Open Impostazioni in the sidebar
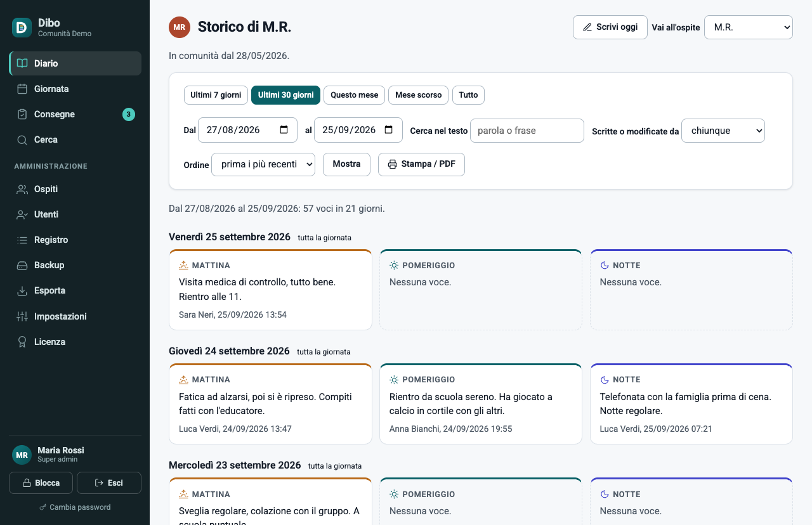 coord(75,316)
